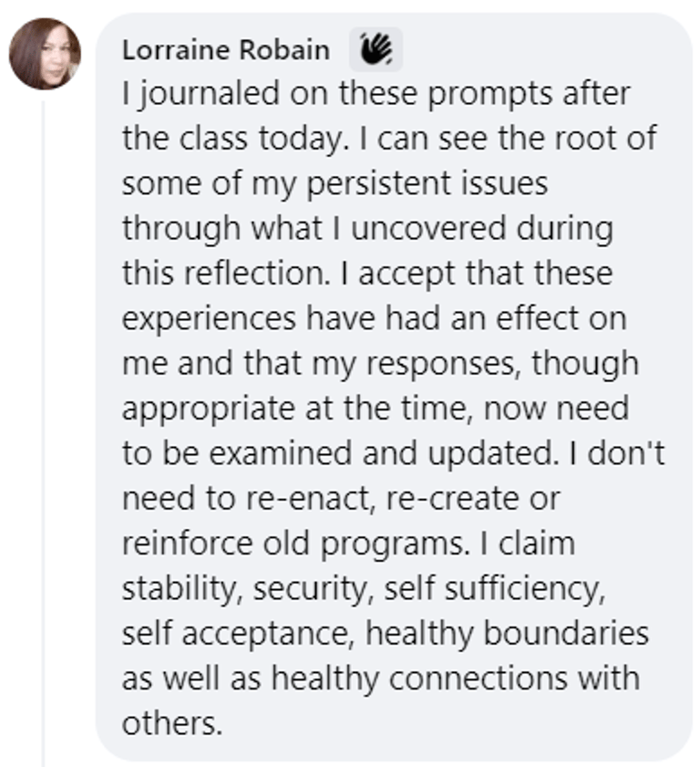Click the word 'experiences' in the comment
The height and width of the screenshot is (767, 700).
point(209,319)
